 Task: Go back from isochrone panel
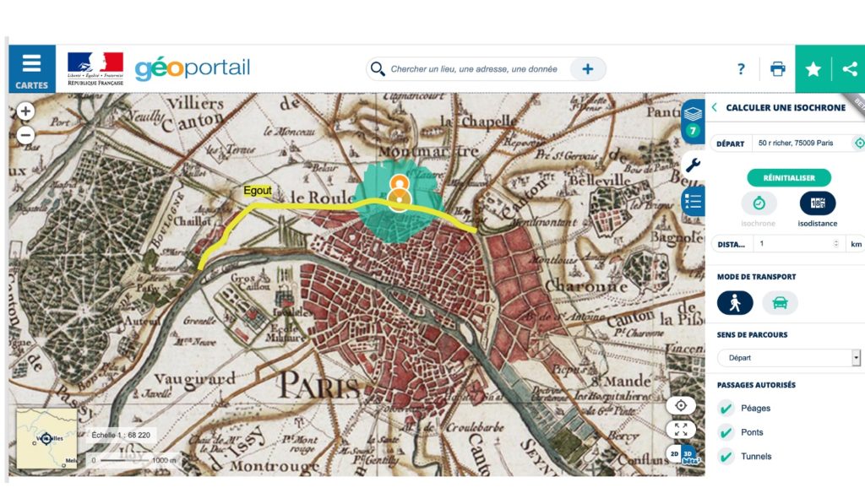715,107
